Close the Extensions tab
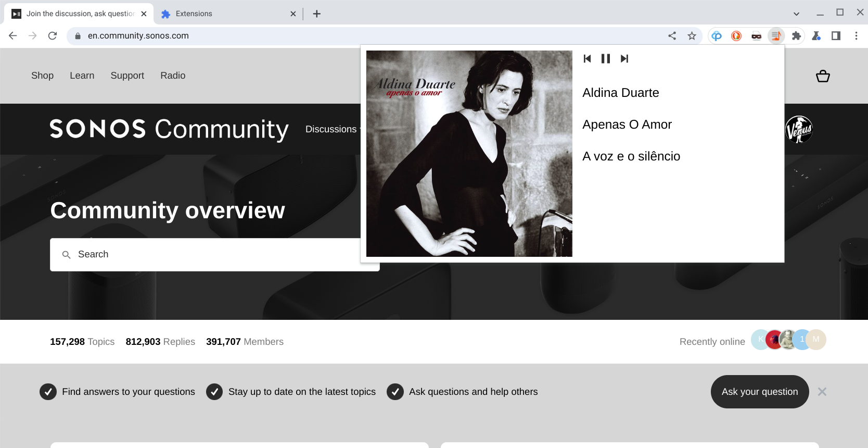Image resolution: width=868 pixels, height=448 pixels. pyautogui.click(x=293, y=14)
